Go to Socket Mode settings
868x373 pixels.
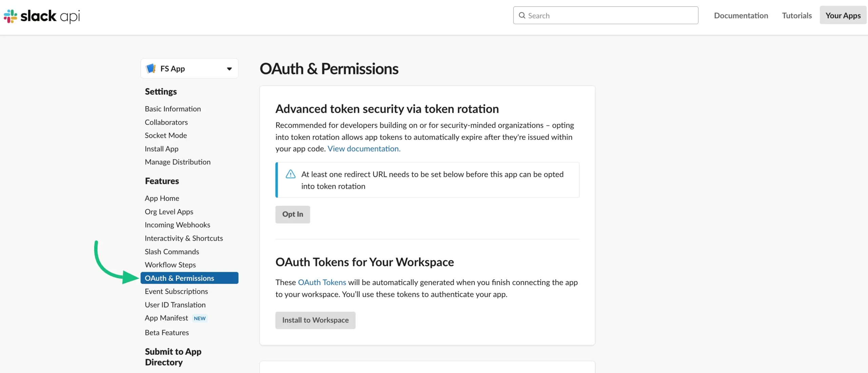166,135
